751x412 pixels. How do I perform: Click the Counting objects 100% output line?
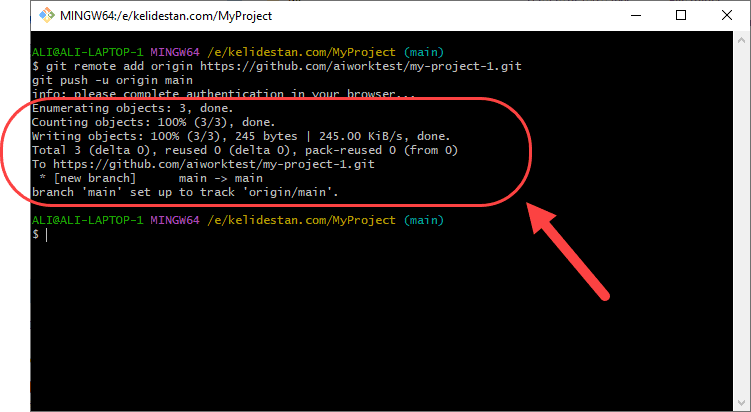(154, 122)
